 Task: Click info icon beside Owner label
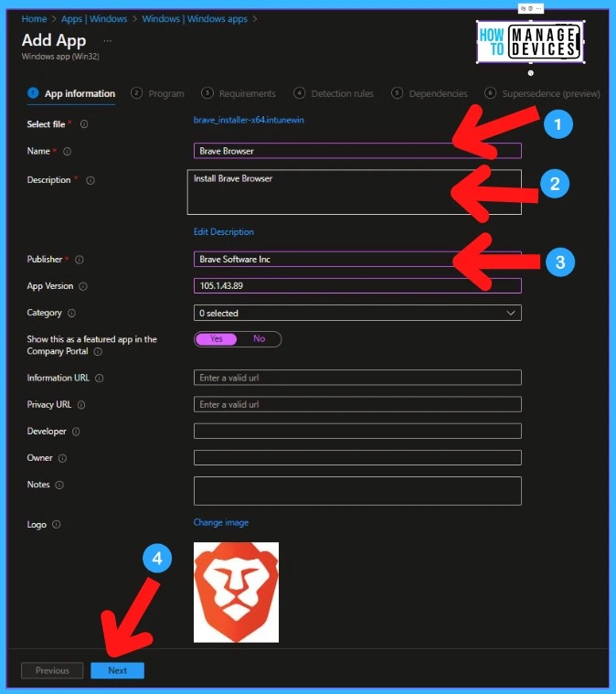click(x=62, y=458)
